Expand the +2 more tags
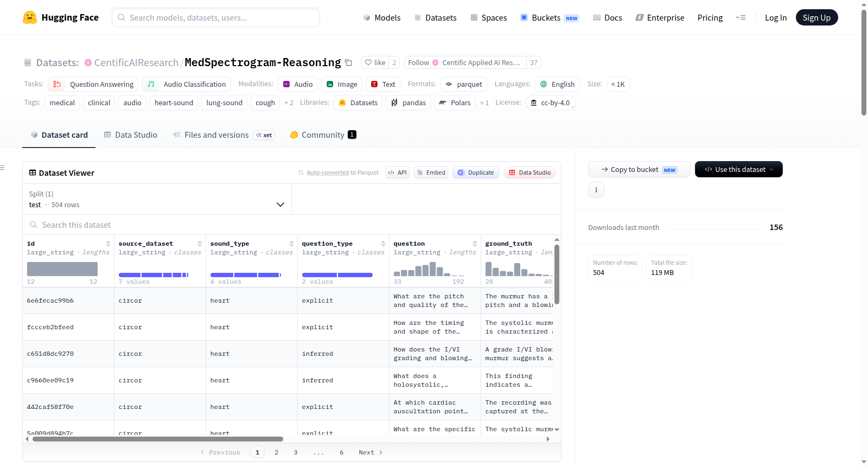Viewport: 868px width, 467px height. (x=289, y=103)
